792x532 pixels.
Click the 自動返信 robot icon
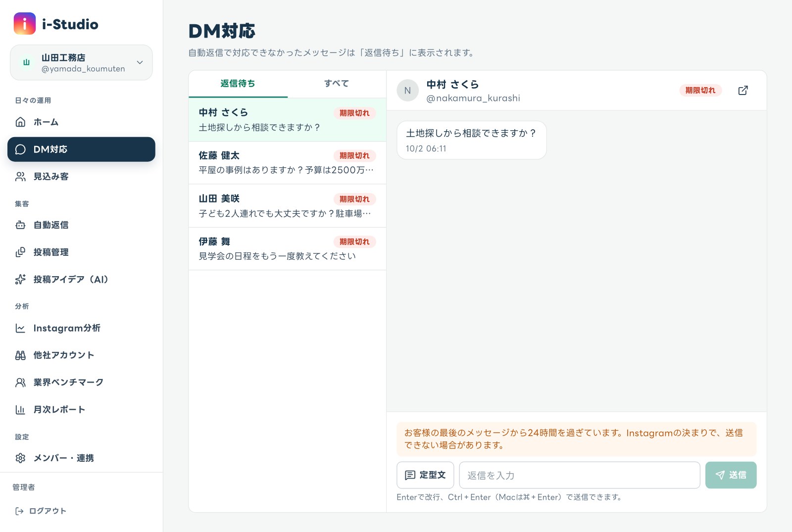point(20,225)
